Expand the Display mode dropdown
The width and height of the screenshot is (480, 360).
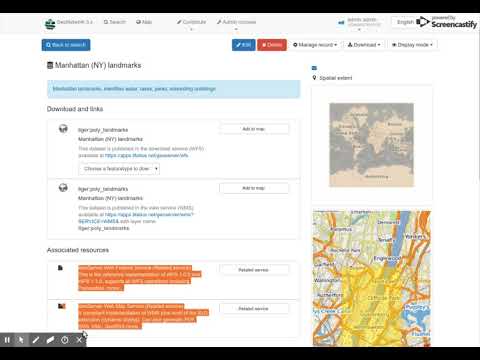[412, 45]
